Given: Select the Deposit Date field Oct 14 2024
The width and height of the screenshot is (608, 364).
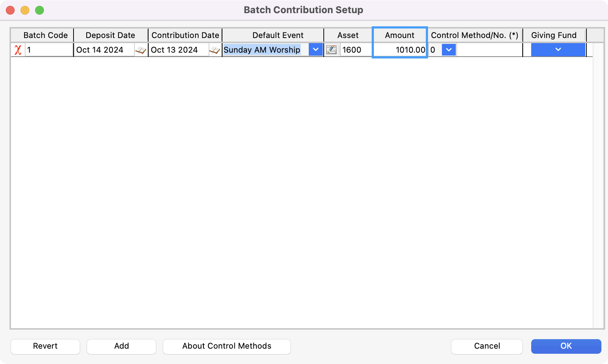Looking at the screenshot, I should pos(104,50).
